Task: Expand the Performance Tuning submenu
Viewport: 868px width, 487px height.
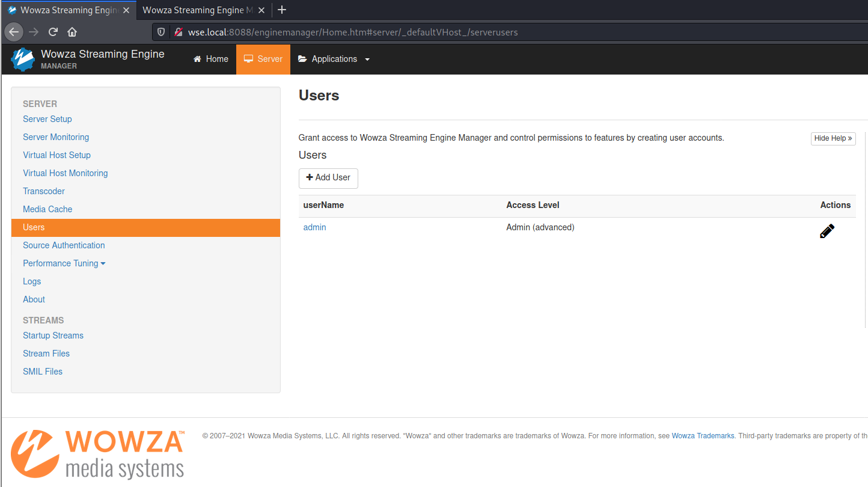Action: click(x=64, y=263)
